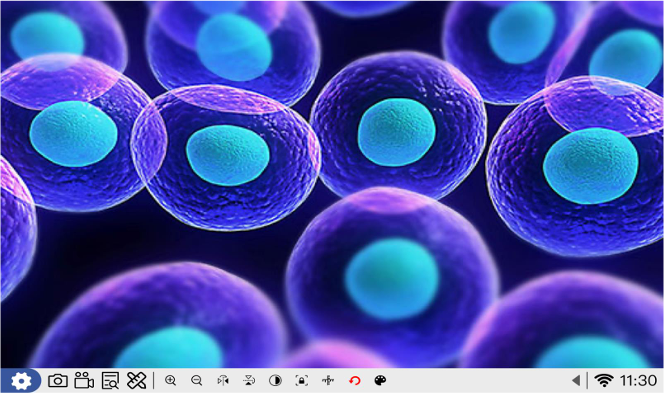664x393 pixels.
Task: Click the blurred bottom center cell's nucleus
Action: point(391,279)
